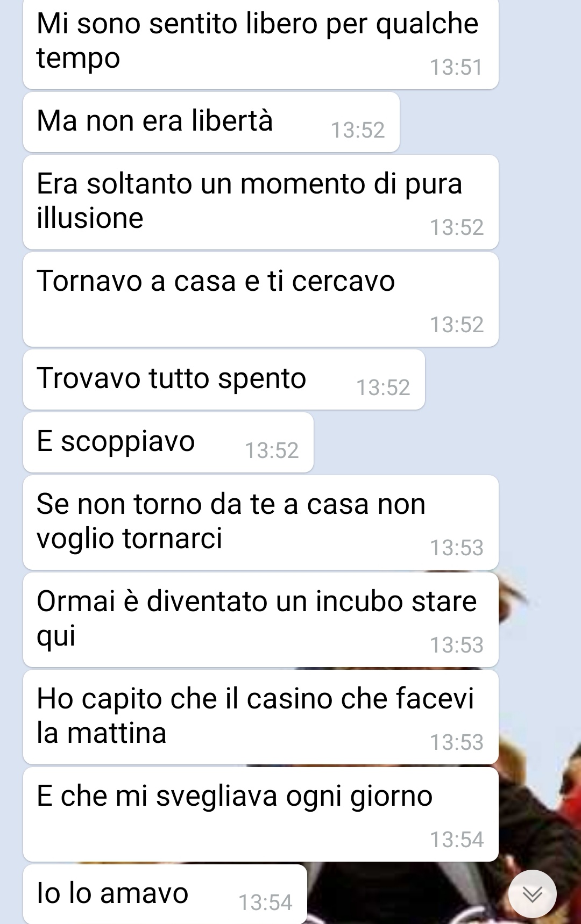This screenshot has width=581, height=924.
Task: Tap the scroll-to-bottom double chevron button
Action: pyautogui.click(x=532, y=893)
